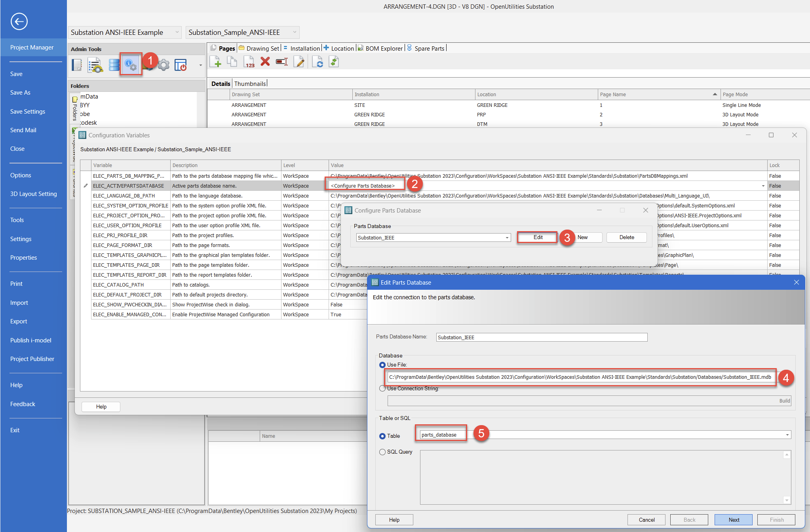The image size is (810, 532).
Task: Click the red X delete page icon
Action: [x=265, y=61]
